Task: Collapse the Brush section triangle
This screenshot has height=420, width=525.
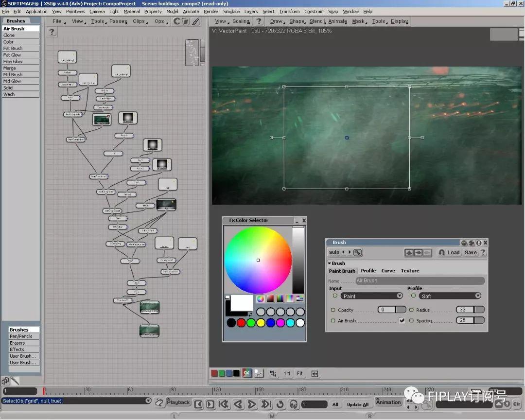Action: [329, 263]
